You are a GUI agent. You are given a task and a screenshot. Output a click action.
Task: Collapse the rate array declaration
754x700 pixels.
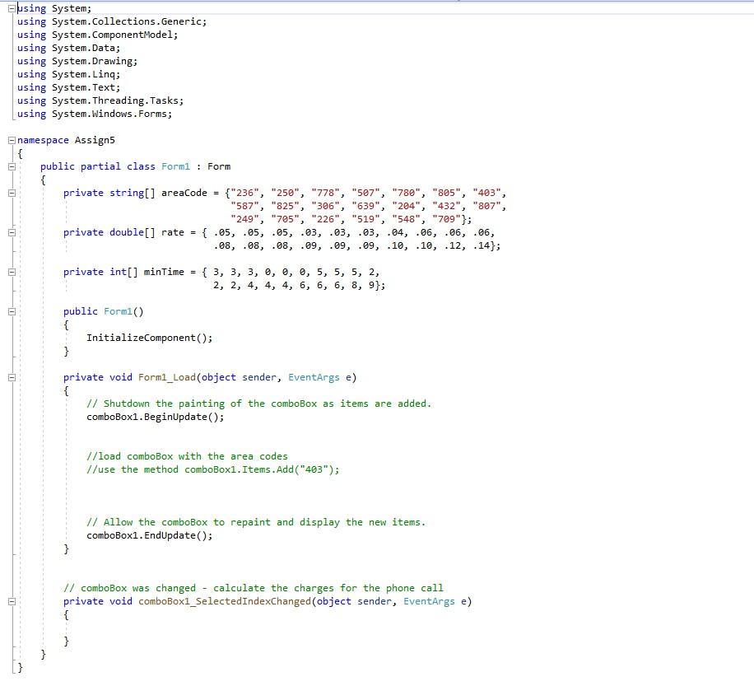coord(12,233)
